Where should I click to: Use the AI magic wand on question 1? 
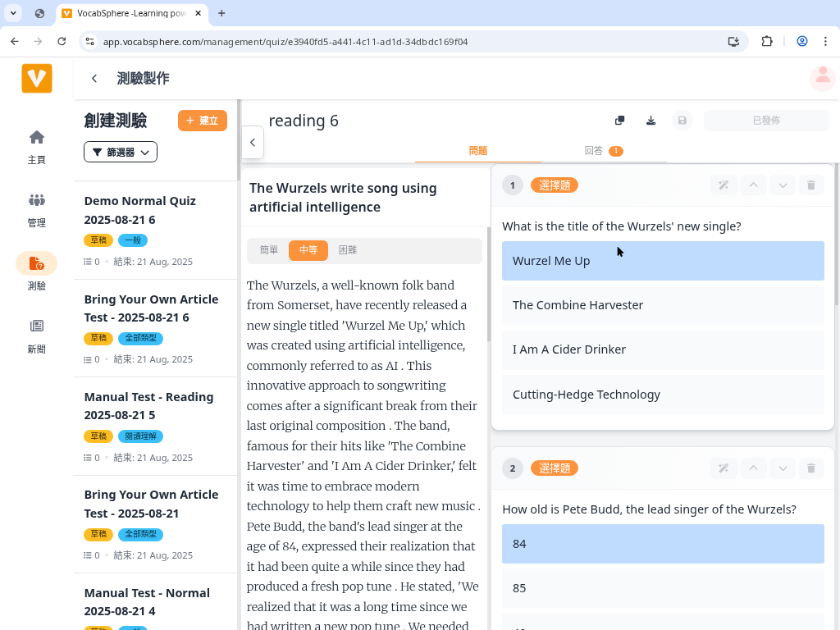point(724,185)
